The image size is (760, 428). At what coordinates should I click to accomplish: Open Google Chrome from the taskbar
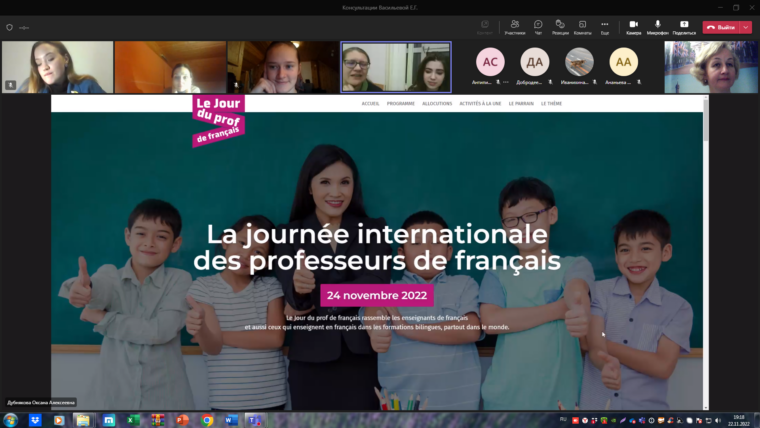coord(207,420)
